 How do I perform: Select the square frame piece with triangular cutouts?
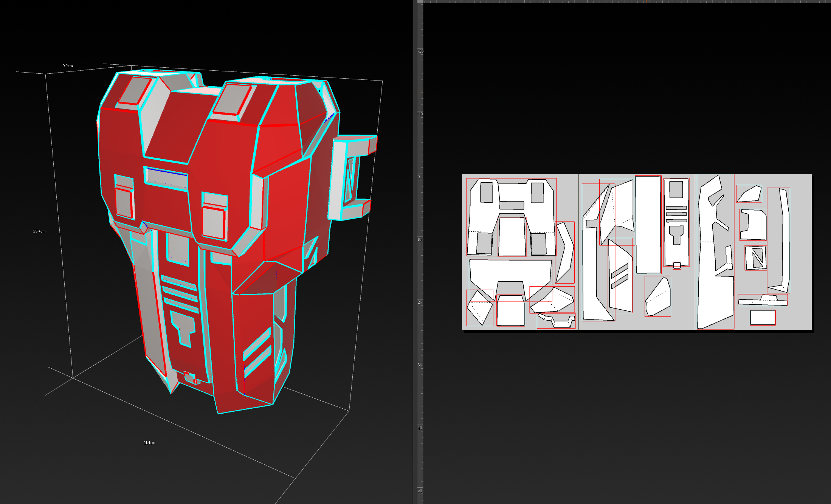(756, 258)
